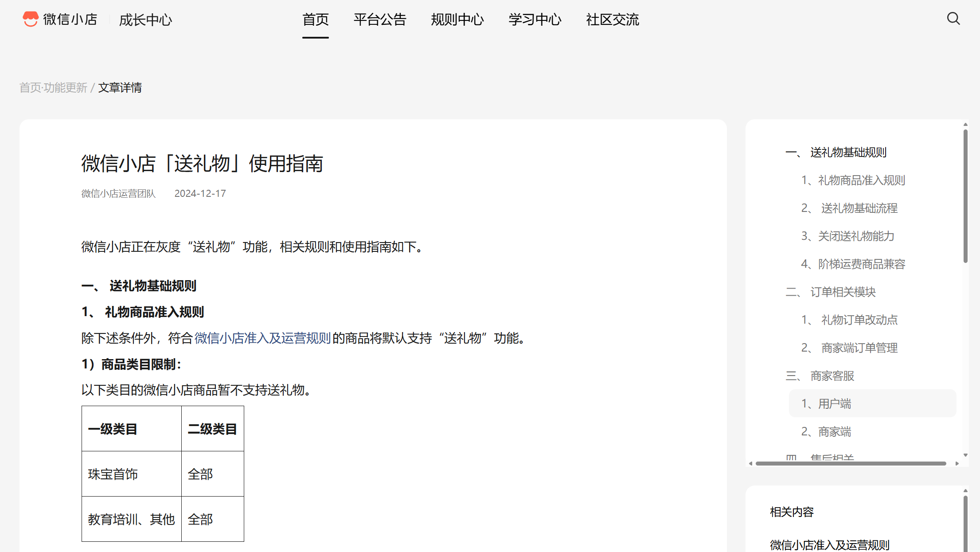Jump to 2、送礼物基础流程 in outline
This screenshot has width=980, height=552.
click(x=849, y=208)
